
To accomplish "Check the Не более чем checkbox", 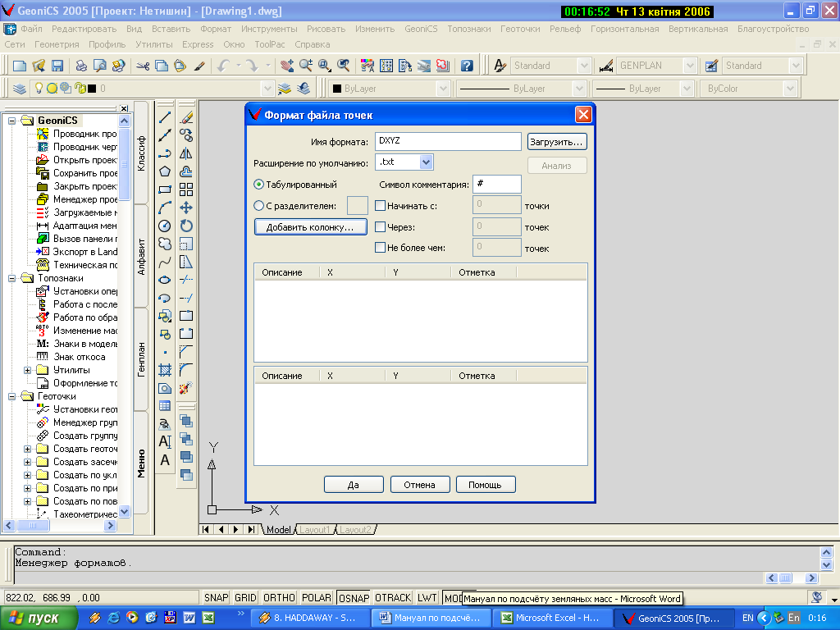I will click(380, 248).
